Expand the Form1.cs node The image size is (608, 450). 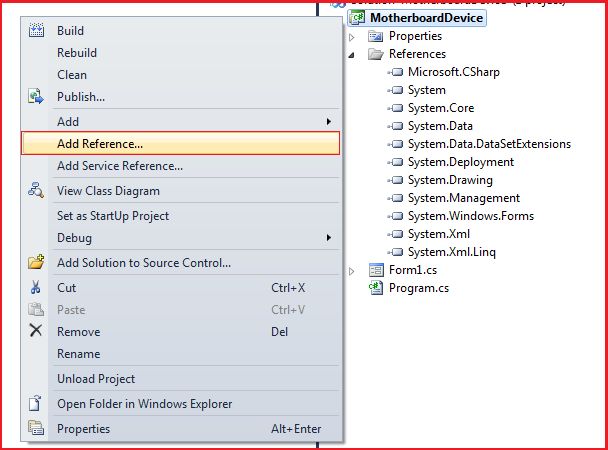352,271
